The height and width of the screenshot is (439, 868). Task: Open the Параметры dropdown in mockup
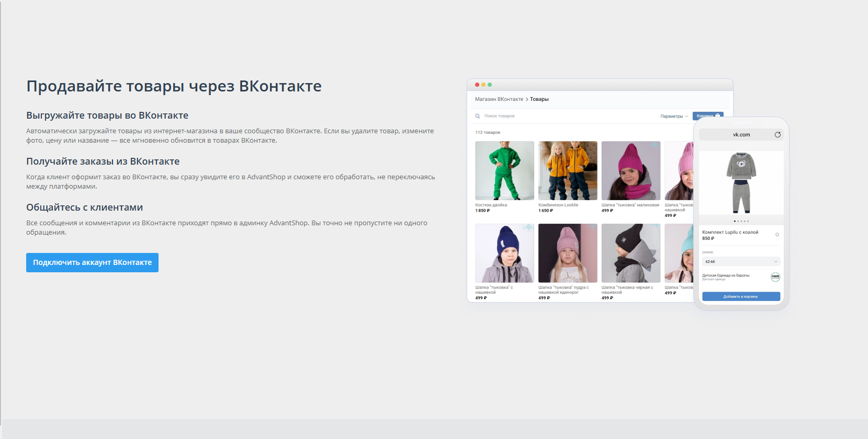[x=674, y=116]
